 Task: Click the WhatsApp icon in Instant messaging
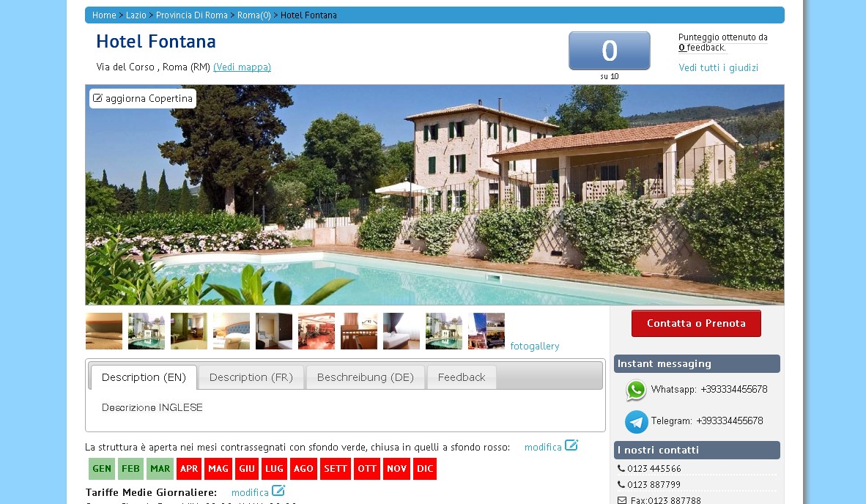(x=636, y=390)
